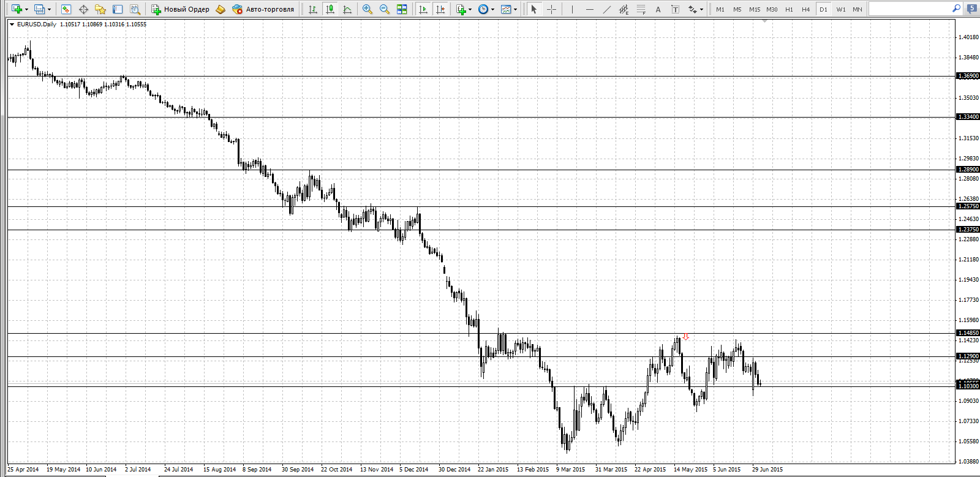Tile chart windows

(402, 9)
